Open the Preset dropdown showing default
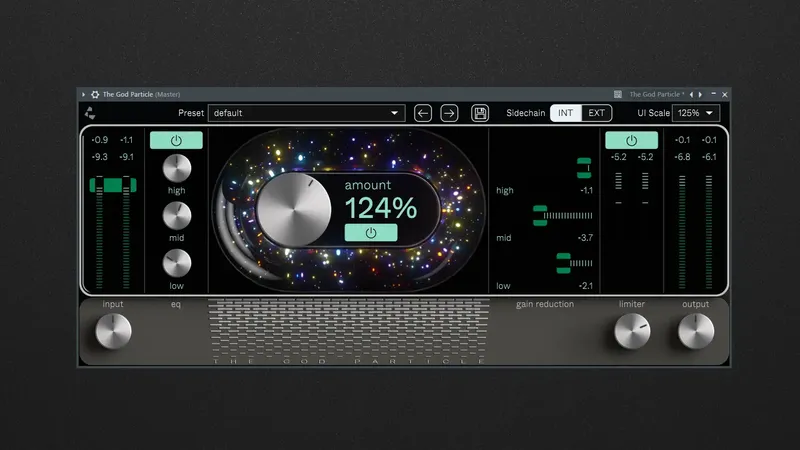Screen dimensions: 800x450 point(307,113)
